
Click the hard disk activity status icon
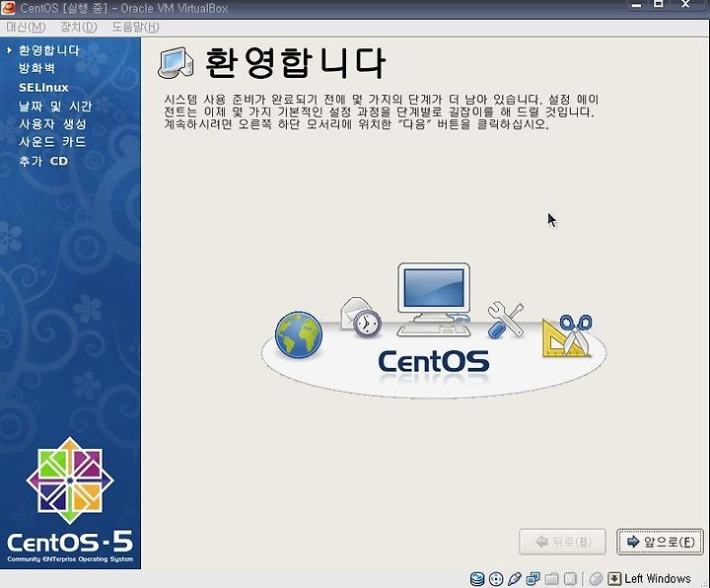(x=477, y=578)
